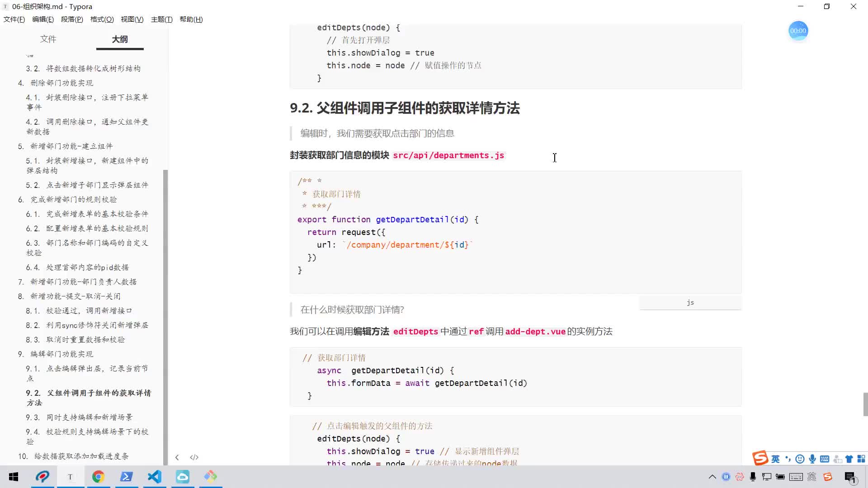Screen dimensions: 868x488
Task: Click inline code add-dept.vue
Action: (535, 332)
